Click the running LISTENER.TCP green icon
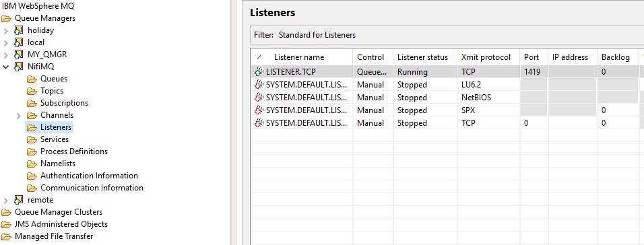The height and width of the screenshot is (245, 644). click(259, 72)
